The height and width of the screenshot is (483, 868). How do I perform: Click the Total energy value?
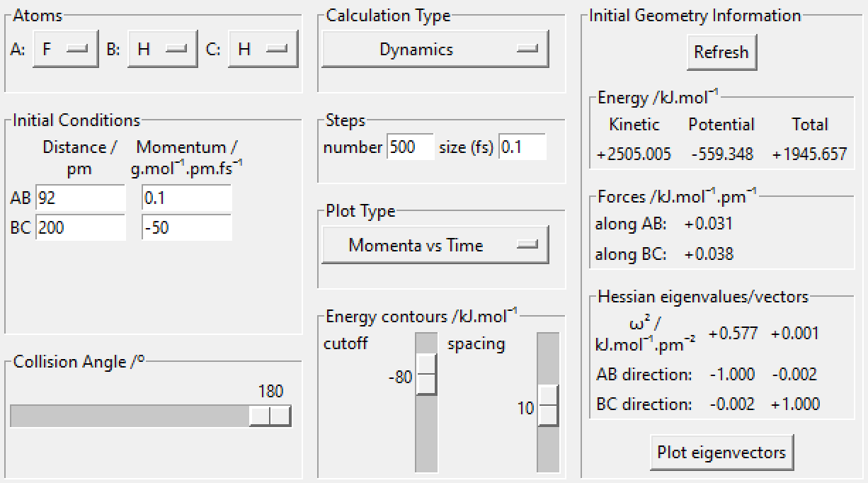point(809,154)
